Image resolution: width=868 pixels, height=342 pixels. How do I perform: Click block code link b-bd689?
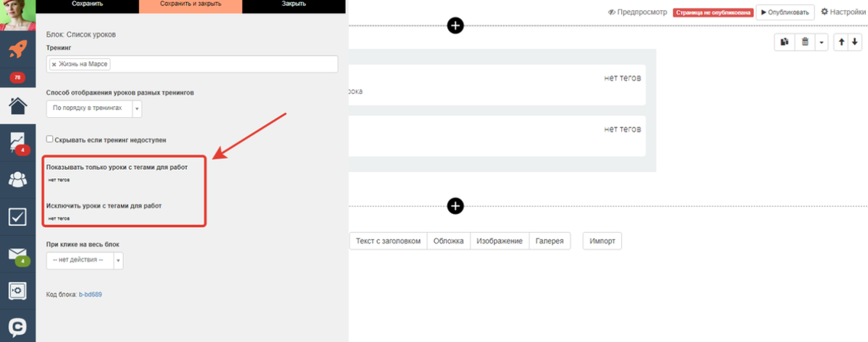(90, 294)
